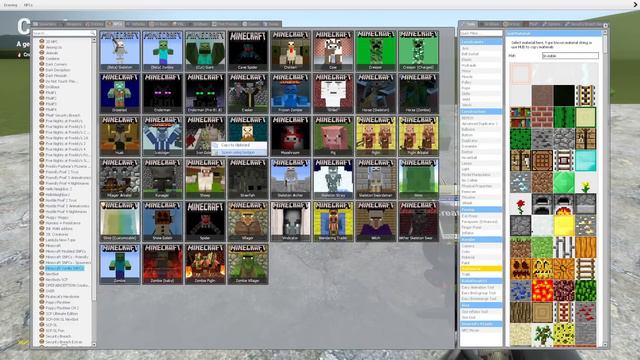Spawn the Zombie Villager NPC
This screenshot has height=360, width=640.
click(x=248, y=264)
